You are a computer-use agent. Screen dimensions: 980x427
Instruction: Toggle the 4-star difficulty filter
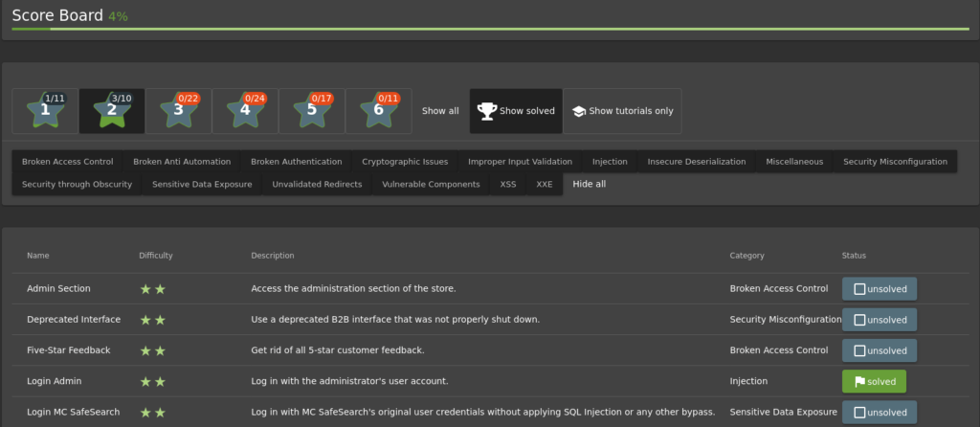tap(245, 111)
